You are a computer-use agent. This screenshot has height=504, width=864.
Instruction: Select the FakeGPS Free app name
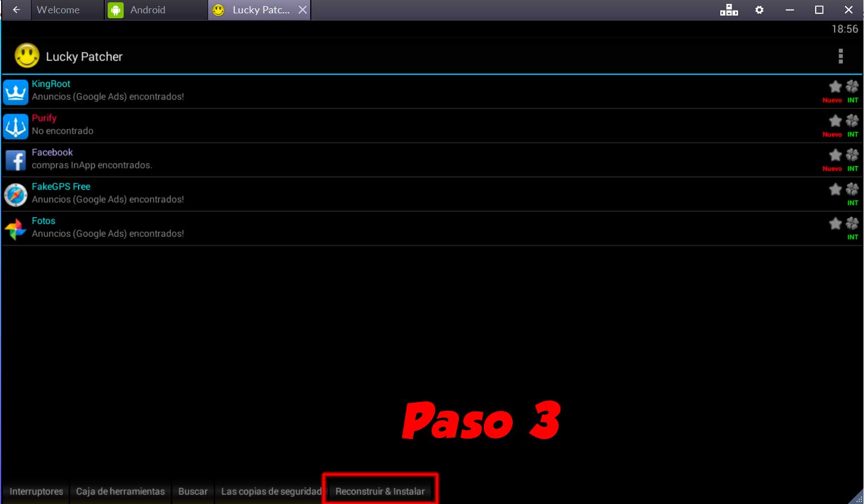point(61,186)
